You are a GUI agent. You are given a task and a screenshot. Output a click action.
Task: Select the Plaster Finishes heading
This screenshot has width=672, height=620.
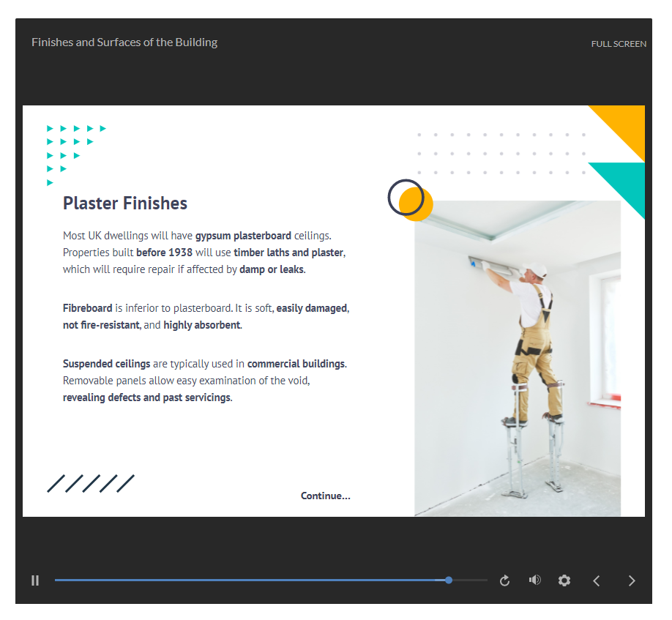(125, 203)
